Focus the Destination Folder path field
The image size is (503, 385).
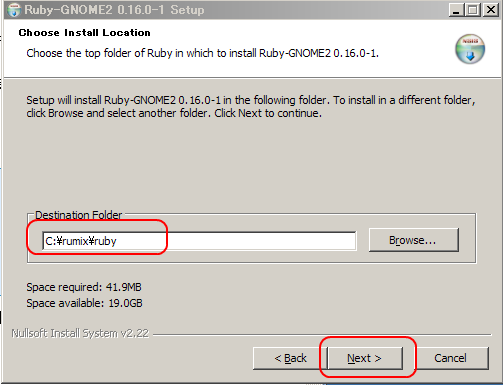point(199,241)
